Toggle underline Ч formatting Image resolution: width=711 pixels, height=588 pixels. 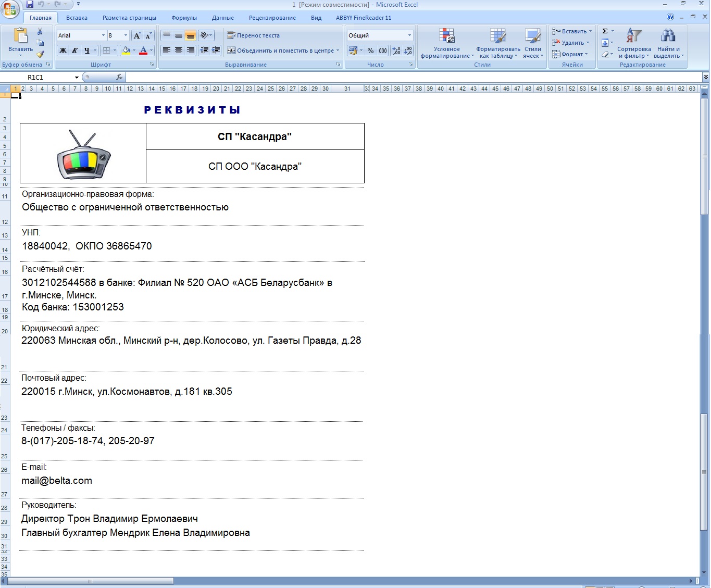tap(87, 51)
